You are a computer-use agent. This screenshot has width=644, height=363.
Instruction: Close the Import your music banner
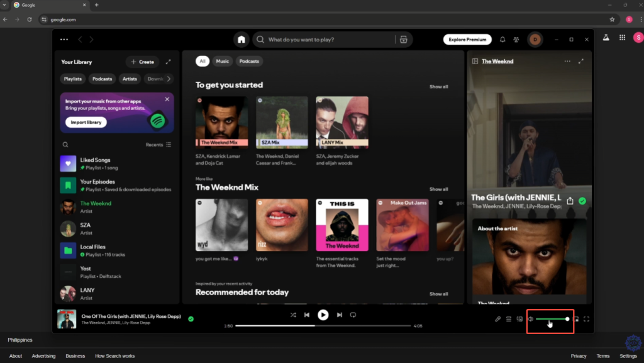[x=167, y=99]
